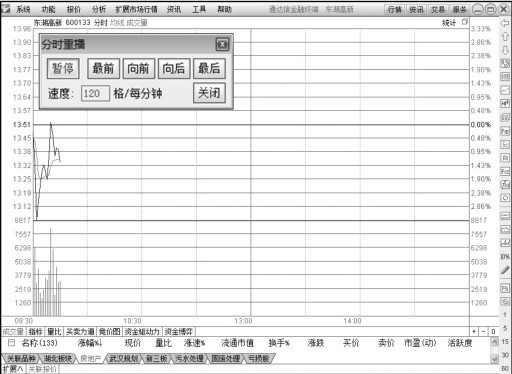Click the 资讯 button at top right
Image resolution: width=512 pixels, height=374 pixels.
[416, 9]
